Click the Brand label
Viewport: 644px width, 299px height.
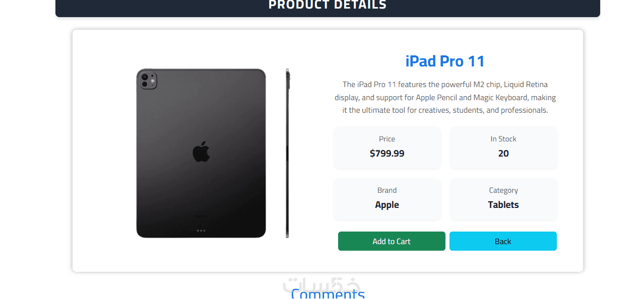(387, 190)
